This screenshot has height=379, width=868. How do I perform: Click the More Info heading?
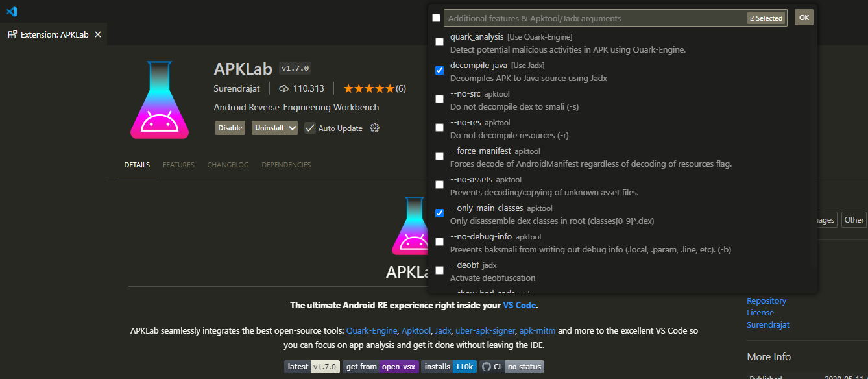769,356
